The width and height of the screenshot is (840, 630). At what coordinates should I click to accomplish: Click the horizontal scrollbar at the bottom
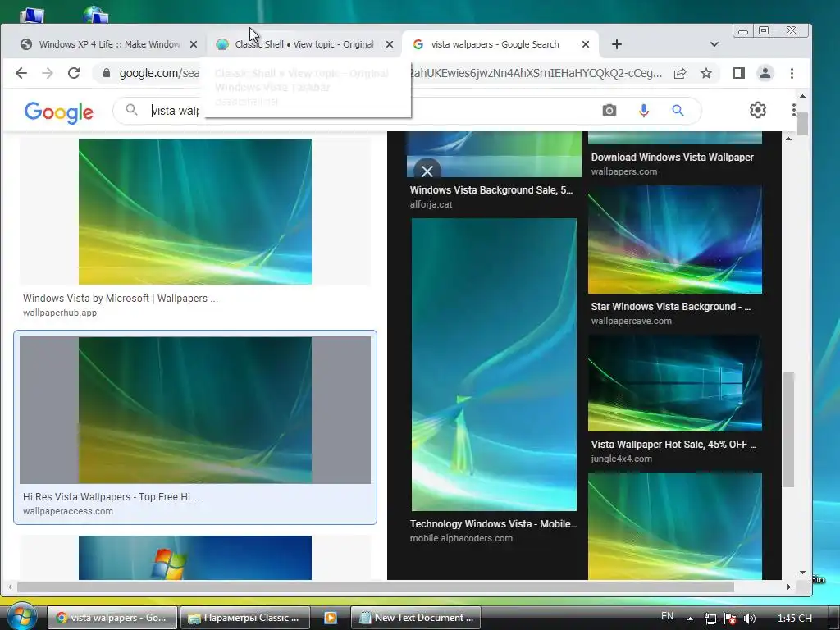(x=376, y=587)
